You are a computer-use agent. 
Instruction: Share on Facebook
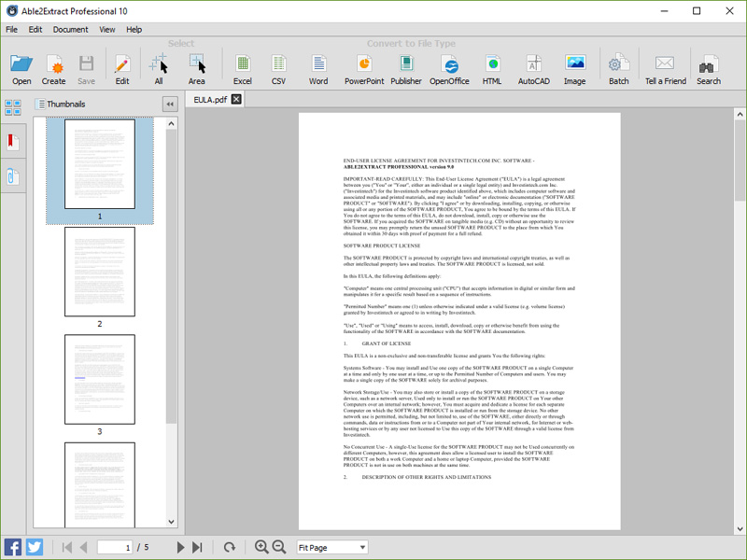coord(13,547)
